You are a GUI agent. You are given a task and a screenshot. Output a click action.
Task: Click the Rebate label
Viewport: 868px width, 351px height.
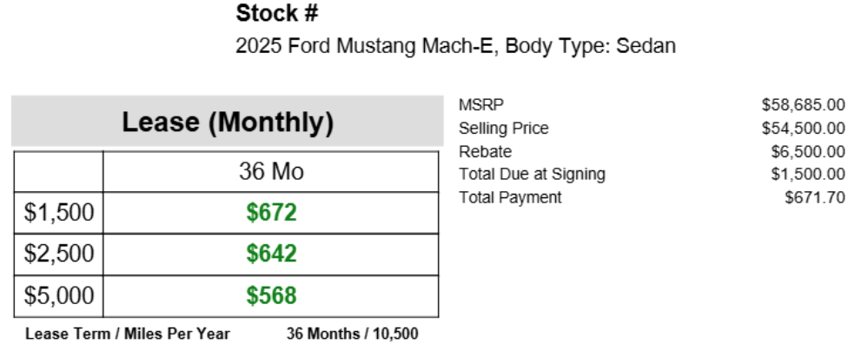tap(486, 152)
